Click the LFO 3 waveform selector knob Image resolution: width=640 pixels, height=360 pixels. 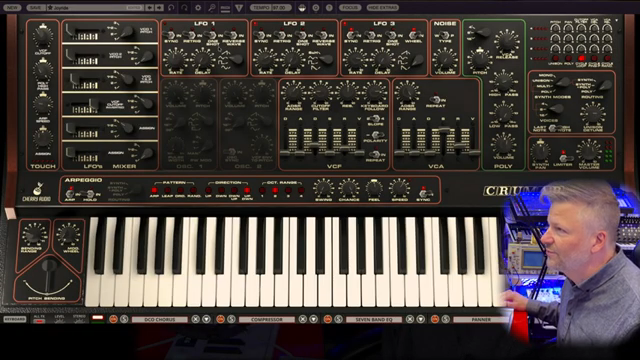click(x=417, y=60)
